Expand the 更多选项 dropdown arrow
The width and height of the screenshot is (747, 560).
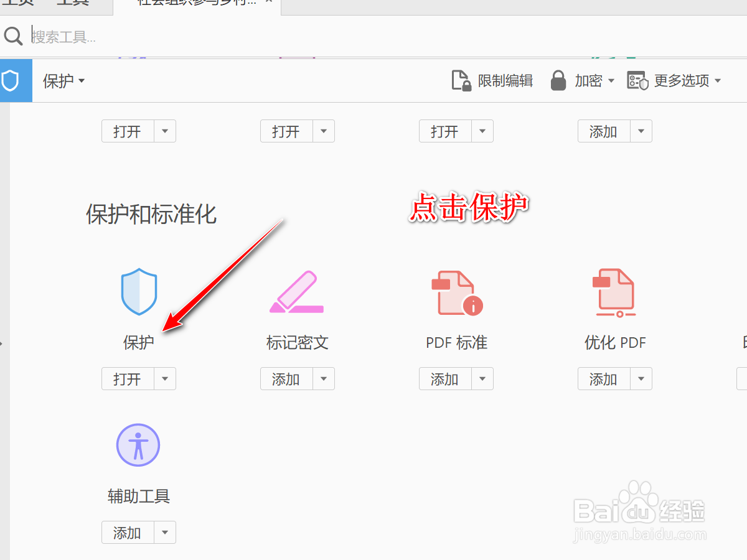click(x=719, y=81)
